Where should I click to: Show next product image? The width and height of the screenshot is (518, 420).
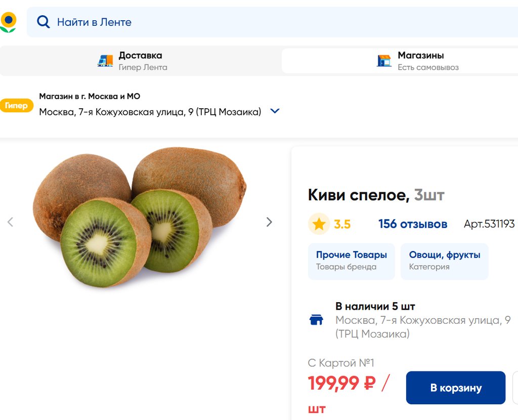(x=269, y=222)
